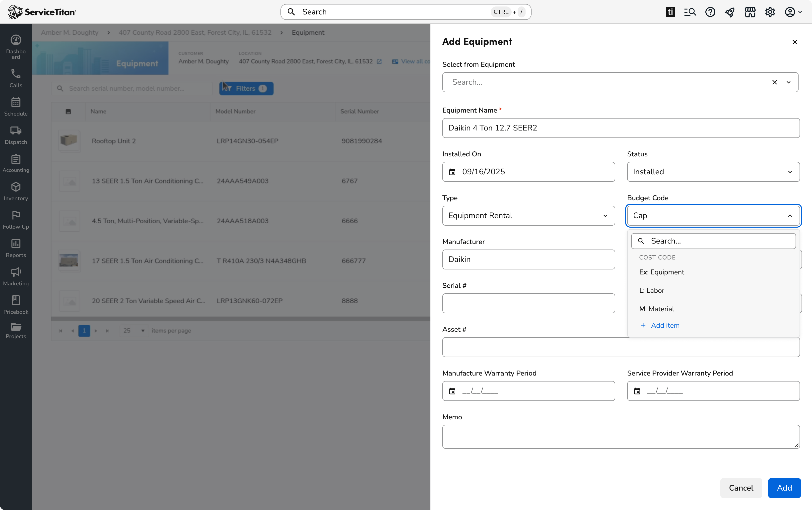Click the ServiceTitan logo

[x=42, y=12]
